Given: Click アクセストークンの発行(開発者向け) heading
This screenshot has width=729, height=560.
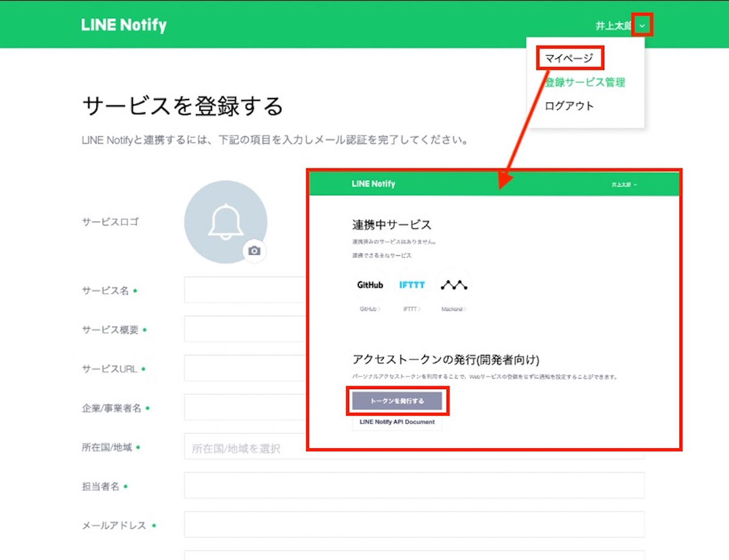Looking at the screenshot, I should 446,360.
